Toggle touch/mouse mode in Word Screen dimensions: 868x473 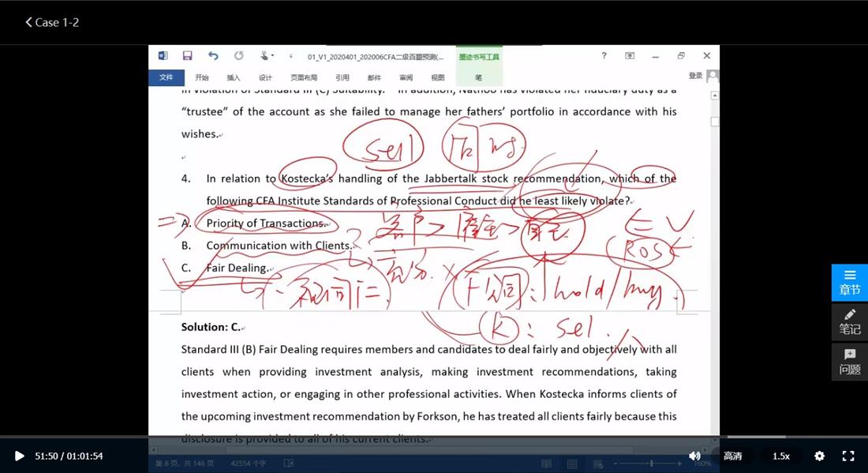coord(264,55)
